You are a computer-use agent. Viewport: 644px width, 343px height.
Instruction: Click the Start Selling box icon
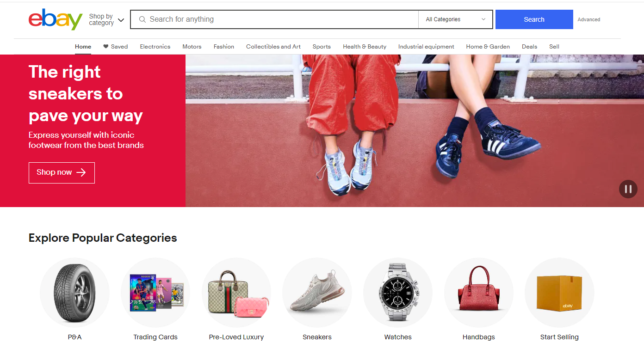point(559,293)
